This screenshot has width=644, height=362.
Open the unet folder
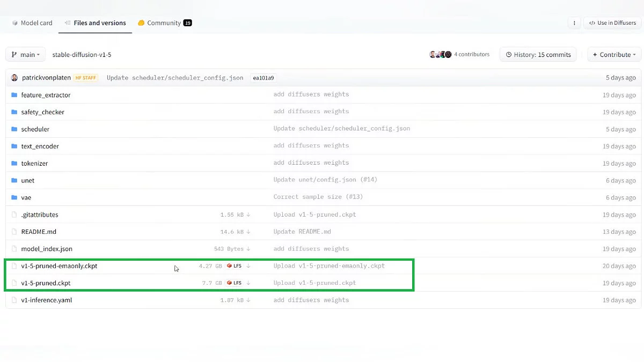[x=28, y=181]
